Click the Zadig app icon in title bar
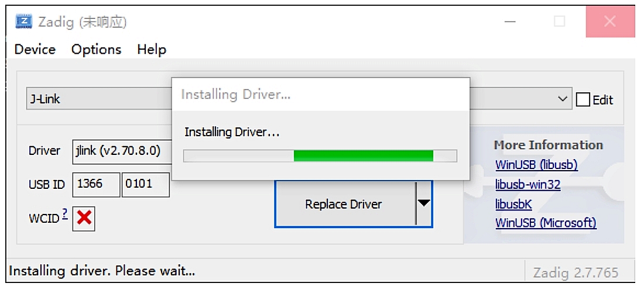This screenshot has height=290, width=644. [23, 21]
